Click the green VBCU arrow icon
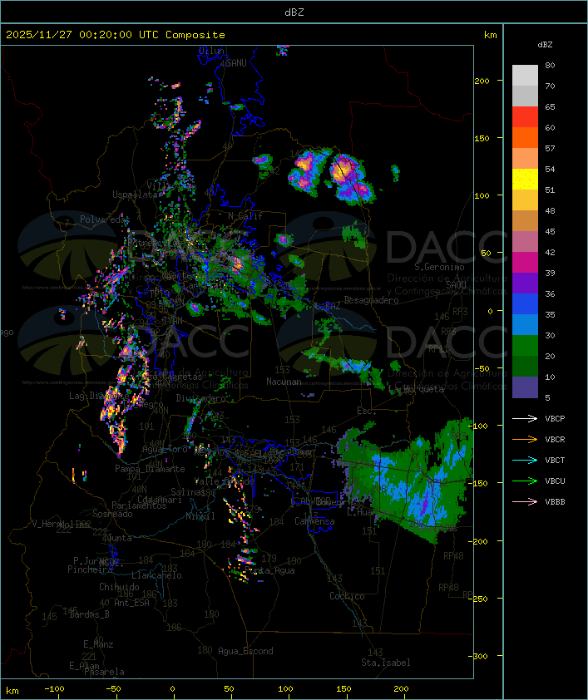Image resolution: width=588 pixels, height=700 pixels. click(525, 481)
